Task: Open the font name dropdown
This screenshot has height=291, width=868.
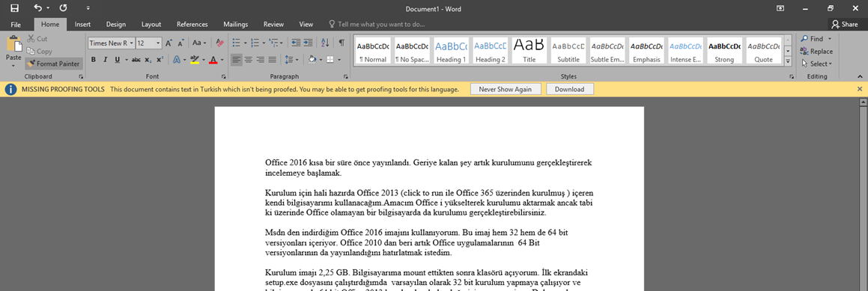Action: (x=131, y=43)
